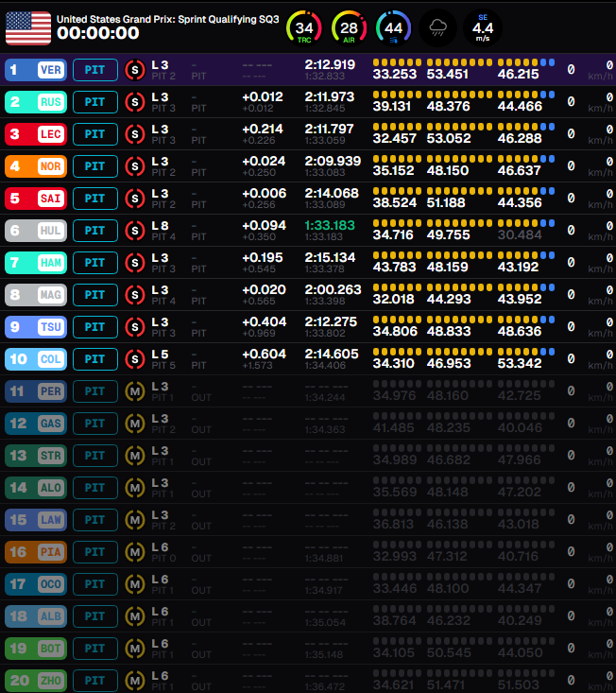Click the PIT status badge for ALO
Viewport: 616px width, 693px height.
point(95,488)
